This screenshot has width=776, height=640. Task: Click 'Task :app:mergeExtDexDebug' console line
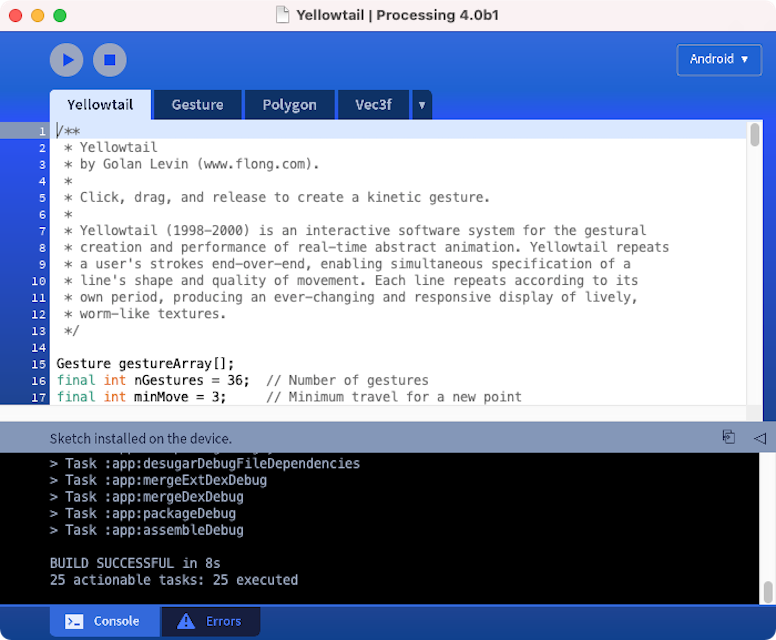point(158,480)
